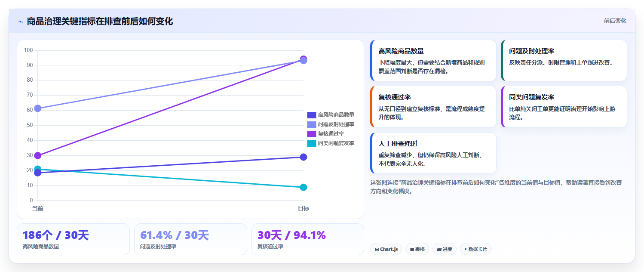This screenshot has height=272, width=644.
Task: Select the 数据卡片 tag chip
Action: (x=476, y=249)
